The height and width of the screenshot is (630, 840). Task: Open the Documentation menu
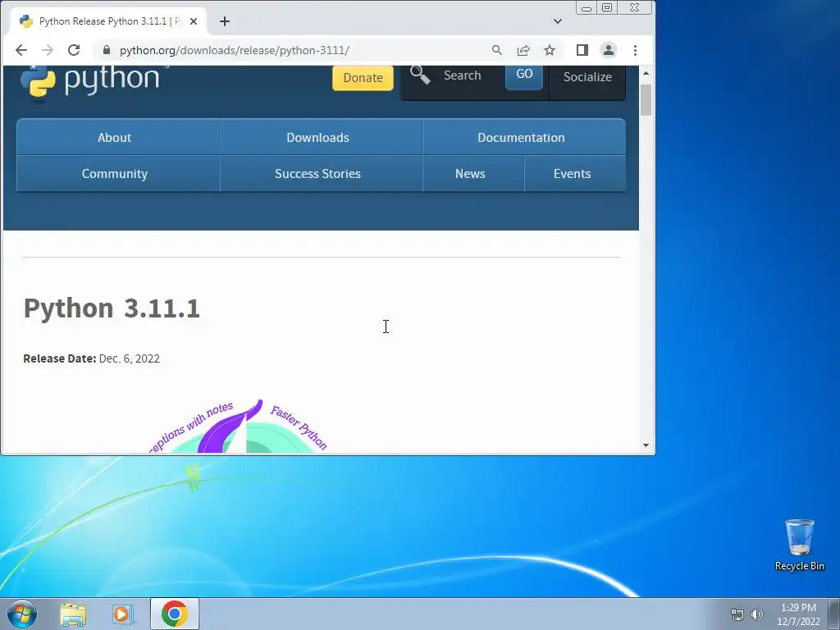(521, 138)
